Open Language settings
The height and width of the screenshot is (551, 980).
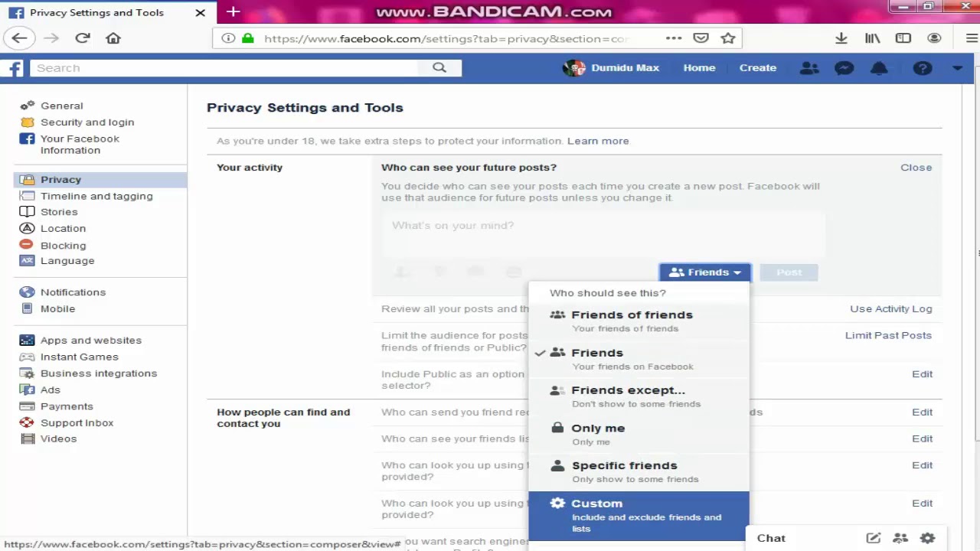[67, 260]
